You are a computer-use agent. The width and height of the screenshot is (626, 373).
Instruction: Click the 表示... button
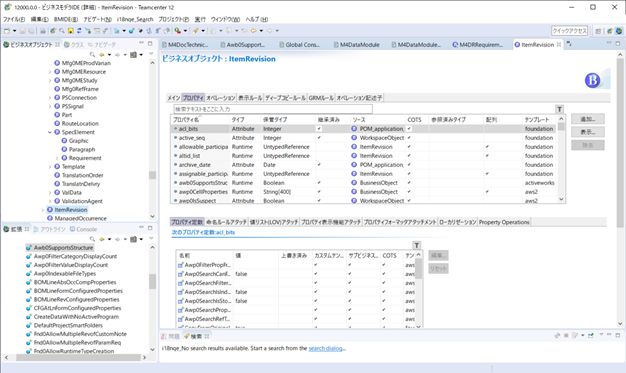point(587,132)
